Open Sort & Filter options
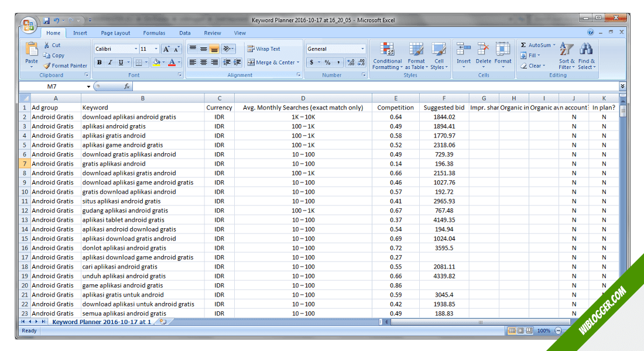The height and width of the screenshot is (351, 644). (566, 56)
